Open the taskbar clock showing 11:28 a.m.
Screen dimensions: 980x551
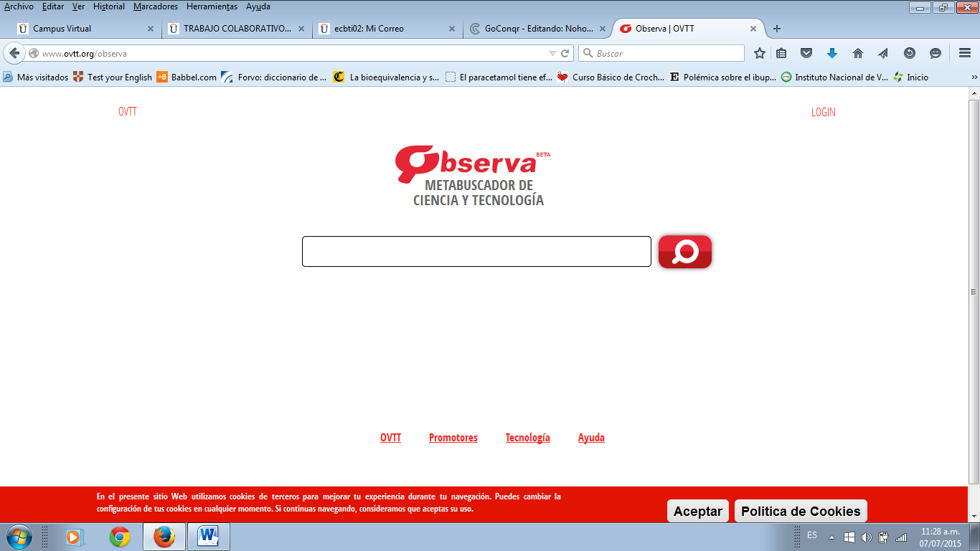pos(940,537)
